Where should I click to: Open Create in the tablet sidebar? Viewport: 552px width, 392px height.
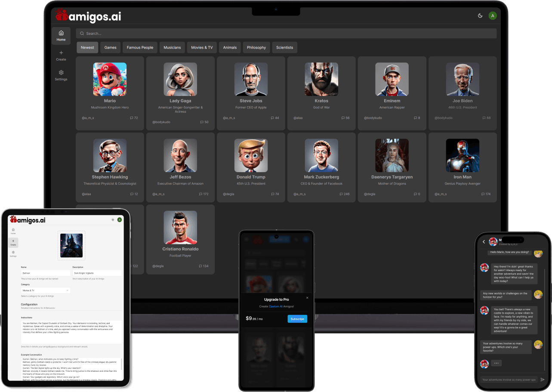13,242
